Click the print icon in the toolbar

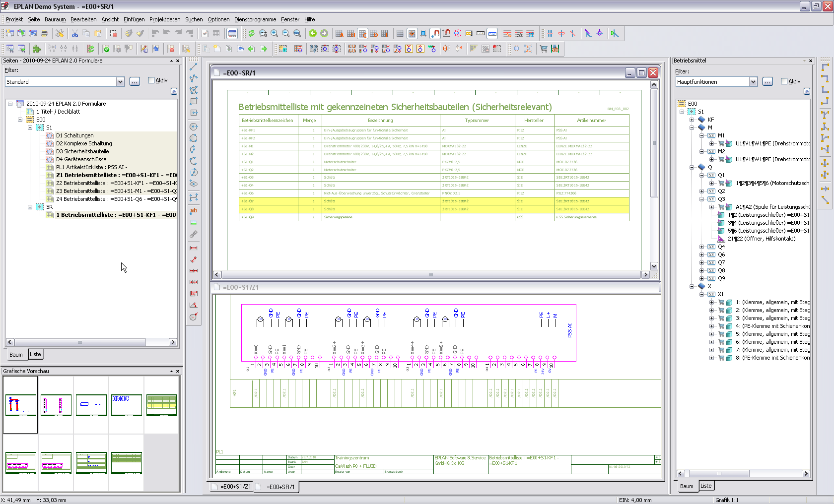[44, 33]
